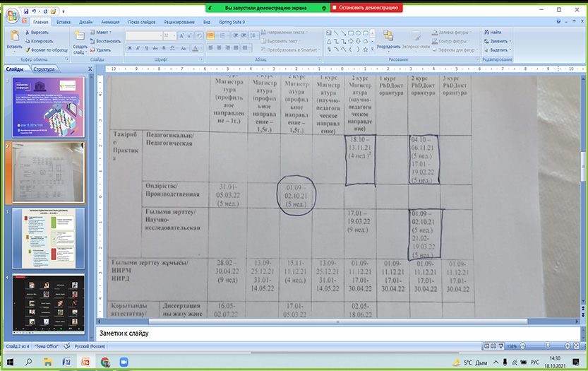Toggle italic text formatting
This screenshot has height=371, width=588.
(138, 47)
